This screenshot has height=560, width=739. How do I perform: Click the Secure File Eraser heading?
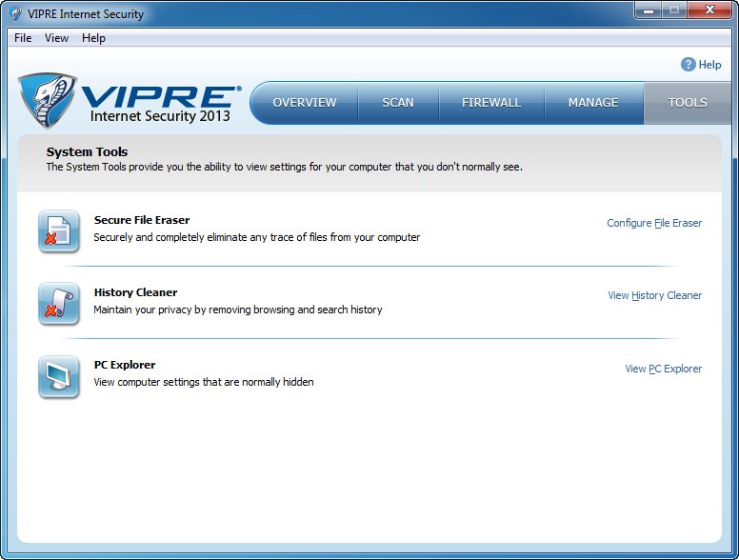[x=142, y=220]
